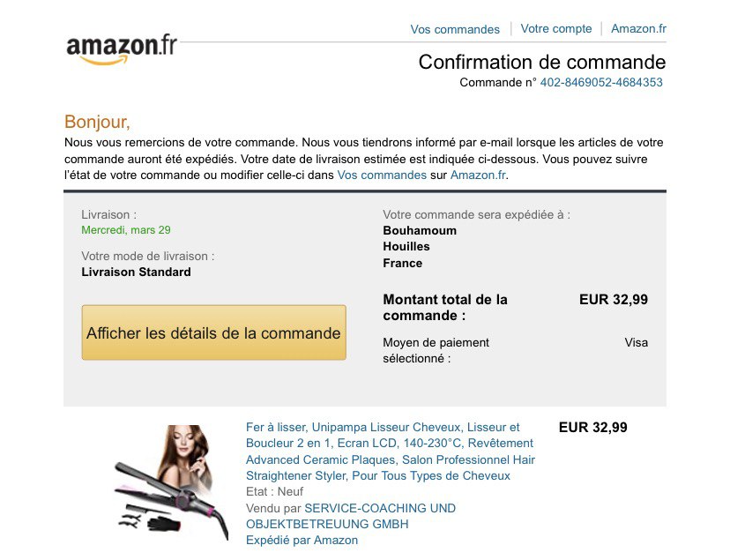Click delivery date Mercredi, mars 29

click(126, 230)
